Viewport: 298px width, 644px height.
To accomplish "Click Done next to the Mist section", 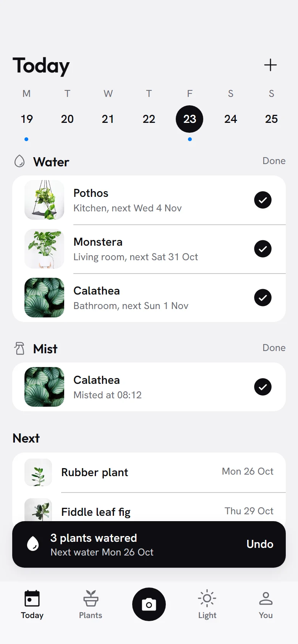I will coord(274,348).
